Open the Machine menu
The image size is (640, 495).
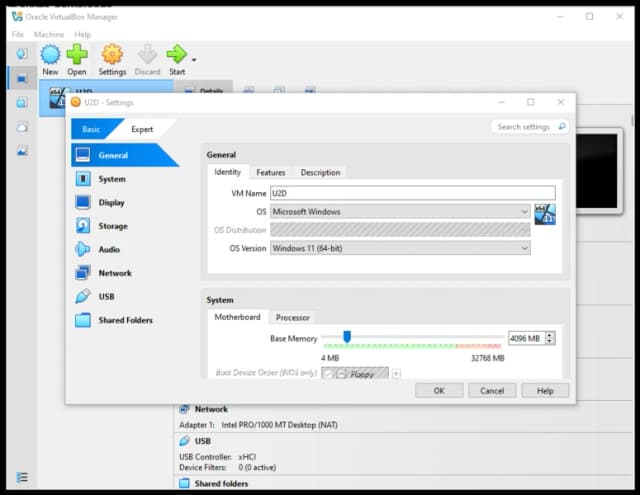(x=49, y=34)
